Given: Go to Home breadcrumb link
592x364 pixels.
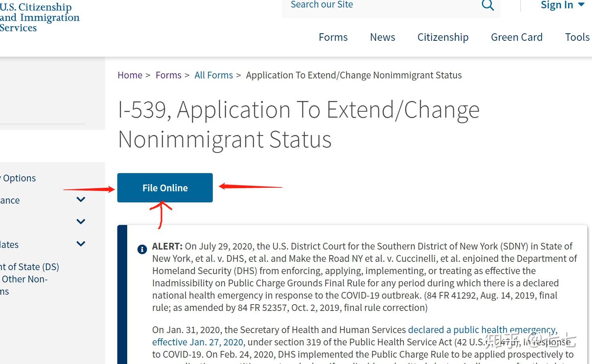Looking at the screenshot, I should coord(130,75).
